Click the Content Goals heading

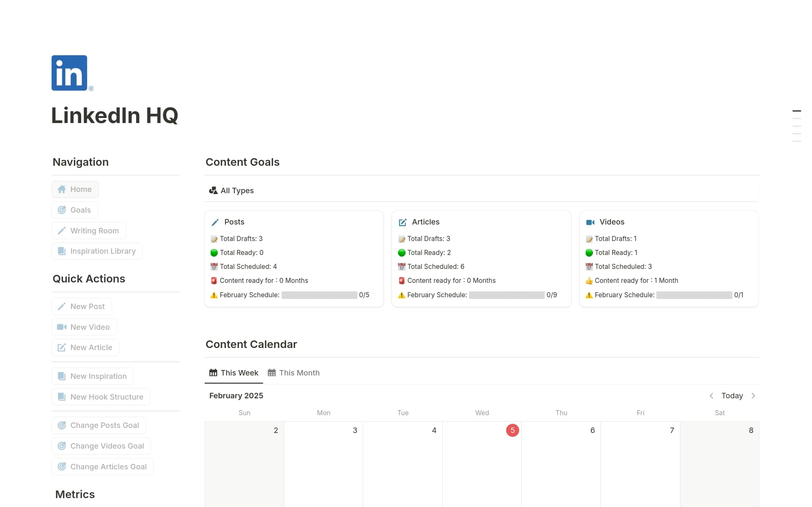[242, 162]
